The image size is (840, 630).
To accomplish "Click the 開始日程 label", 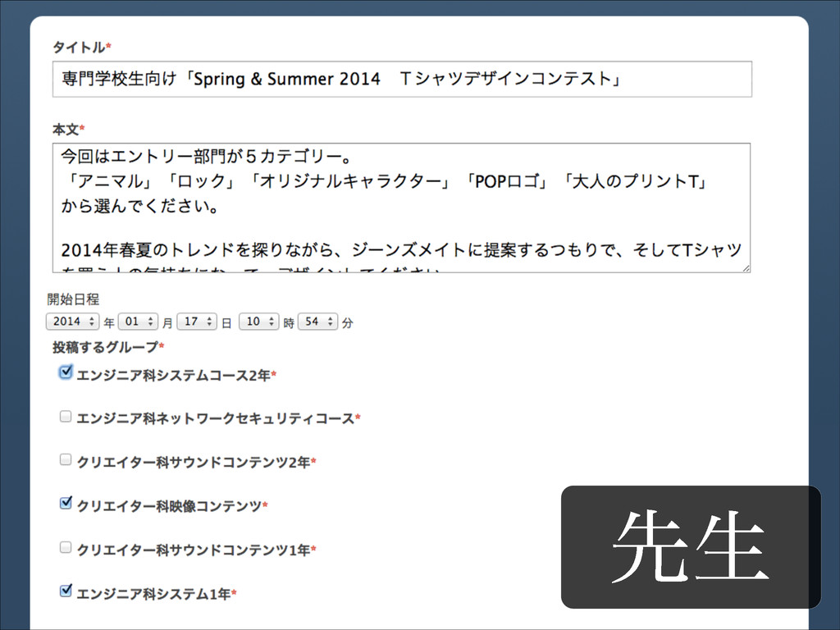I will [73, 299].
